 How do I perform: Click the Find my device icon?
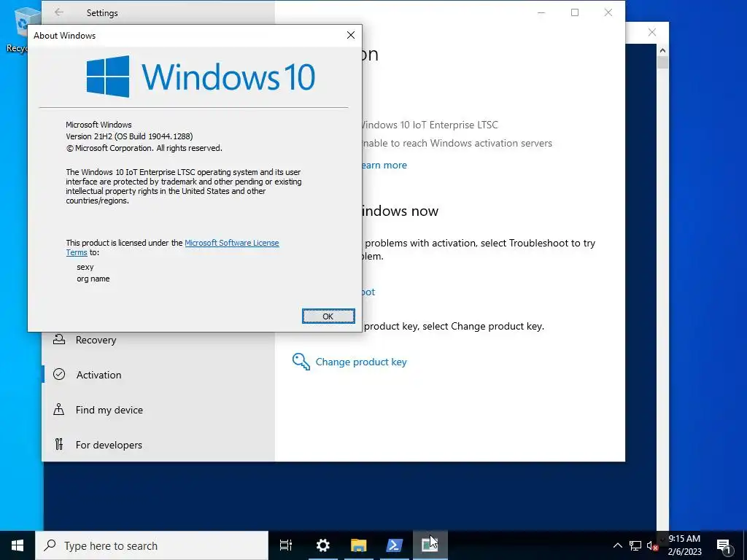click(58, 410)
